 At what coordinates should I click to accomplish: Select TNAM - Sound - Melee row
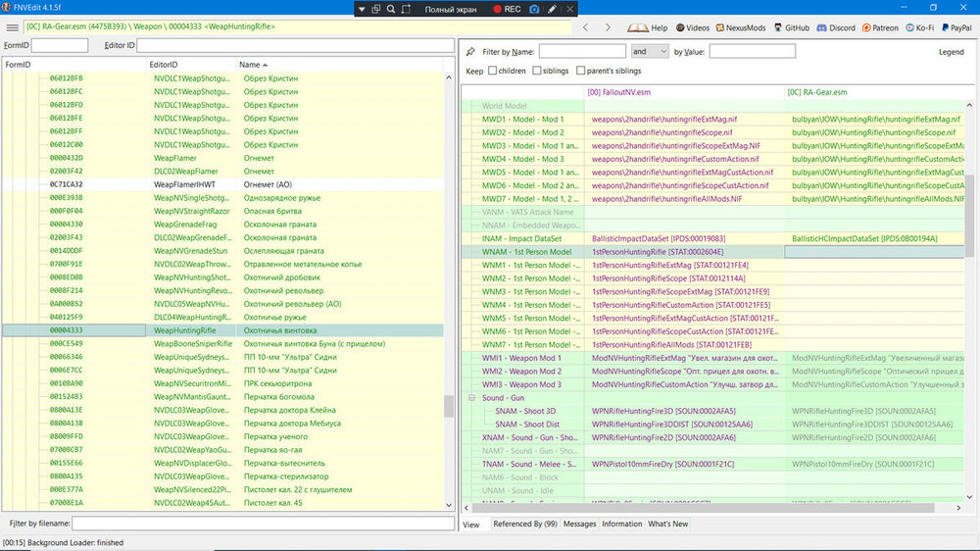pos(713,465)
